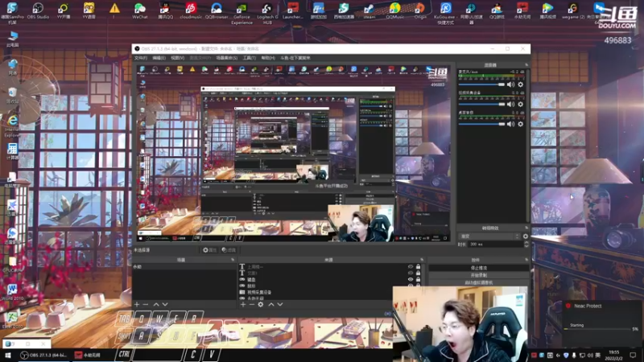
Task: Launch GeForce Experience shortcut
Action: coord(242,13)
